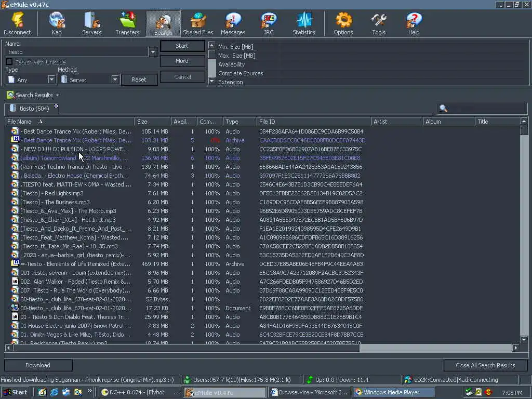
Task: Open the Statistics toolbar icon
Action: (303, 23)
